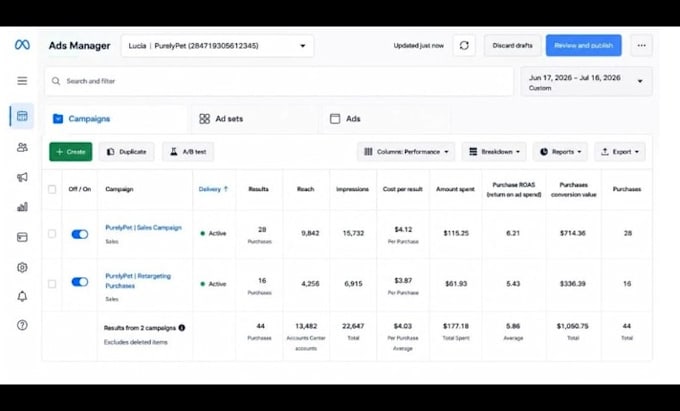Open the settings gear icon in sidebar
Viewport: 680px width, 411px height.
[x=22, y=267]
